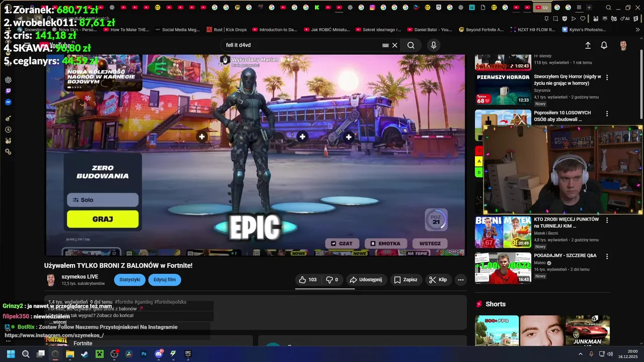644x362 pixels.
Task: Open the on-screen keyboard icon in search box
Action: click(x=385, y=45)
